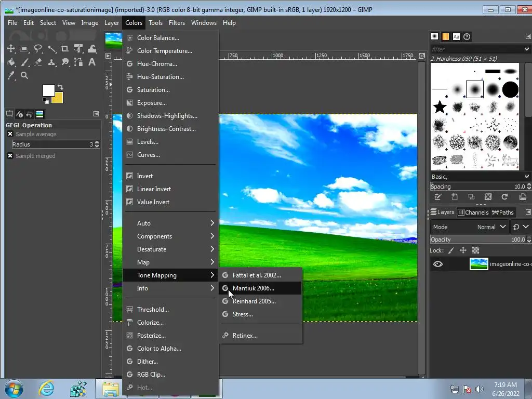532x399 pixels.
Task: Expand the Desaturate submenu
Action: click(x=170, y=249)
